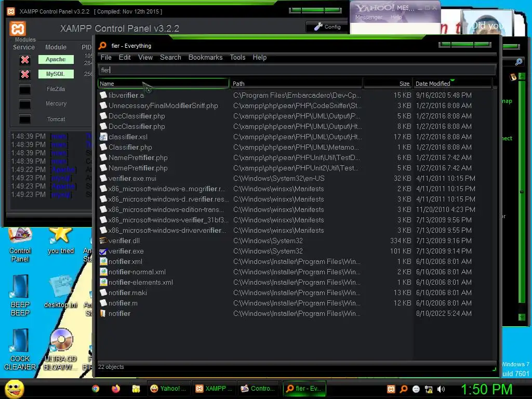This screenshot has height=399, width=532.
Task: Open the Help menu in Everything
Action: click(x=260, y=57)
